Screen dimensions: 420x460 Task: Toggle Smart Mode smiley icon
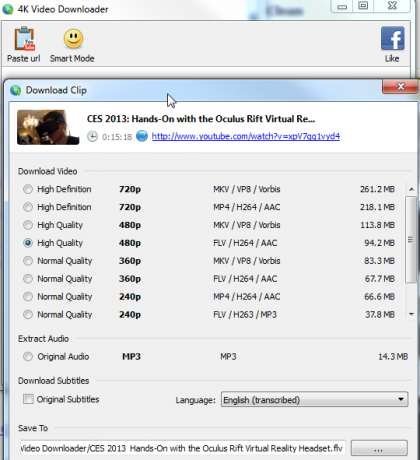click(73, 39)
